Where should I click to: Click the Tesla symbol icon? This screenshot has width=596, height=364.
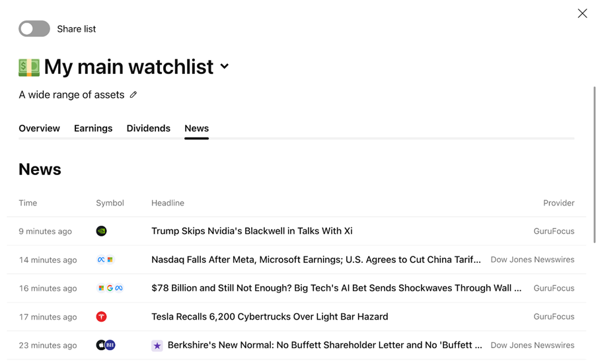pos(102,316)
